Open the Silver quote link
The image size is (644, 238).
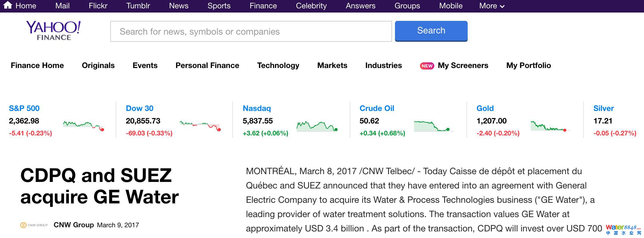(x=603, y=108)
